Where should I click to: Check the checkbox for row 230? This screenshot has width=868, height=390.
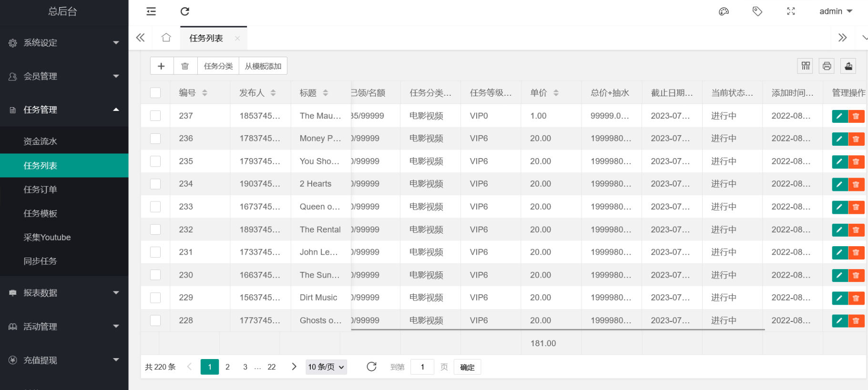coord(155,275)
